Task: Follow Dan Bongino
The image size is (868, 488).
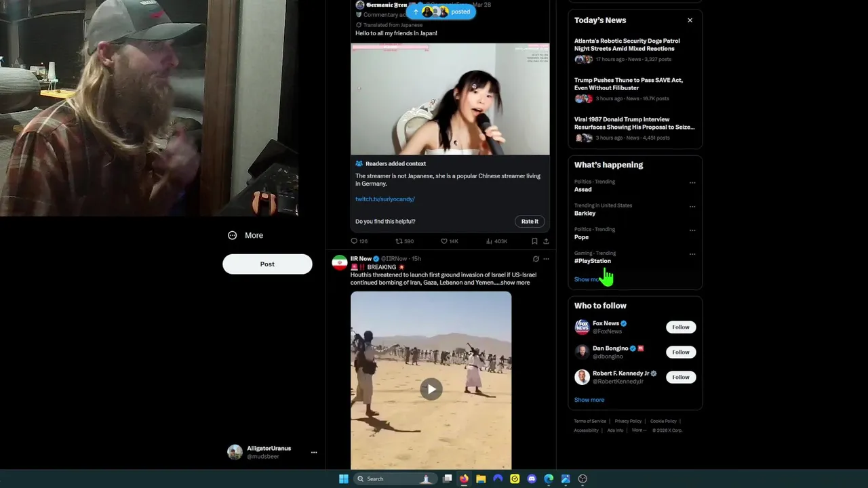Action: 680,352
